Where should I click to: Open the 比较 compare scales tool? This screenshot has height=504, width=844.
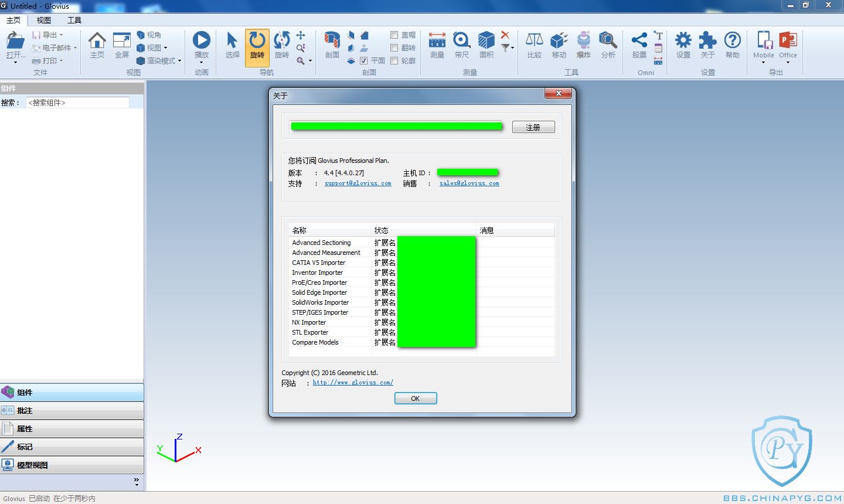tap(535, 40)
